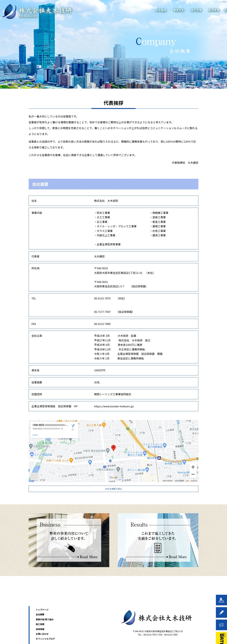Zoom out on the Google map
Image resolution: width=227 pixels, height=644 pixels.
(x=193, y=474)
